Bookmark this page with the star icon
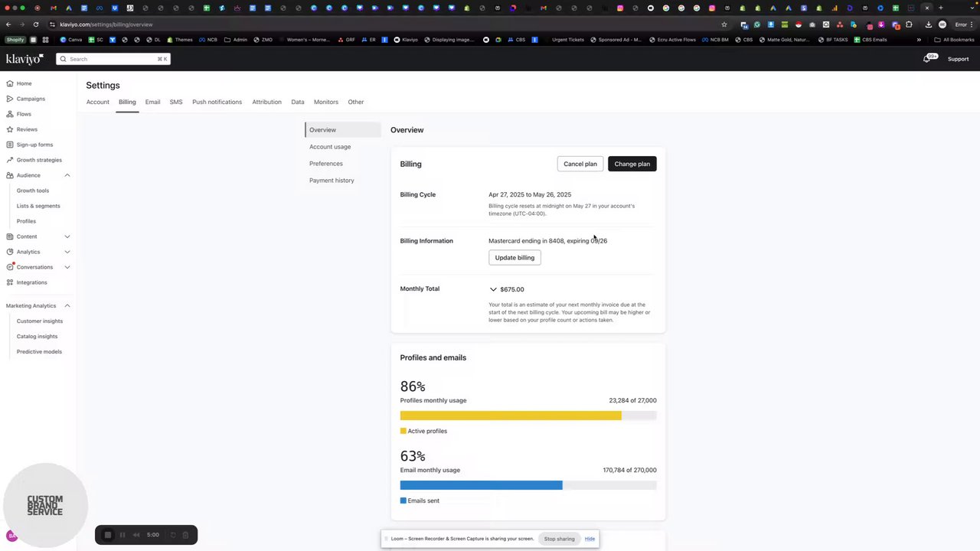Image resolution: width=980 pixels, height=551 pixels. 724,24
